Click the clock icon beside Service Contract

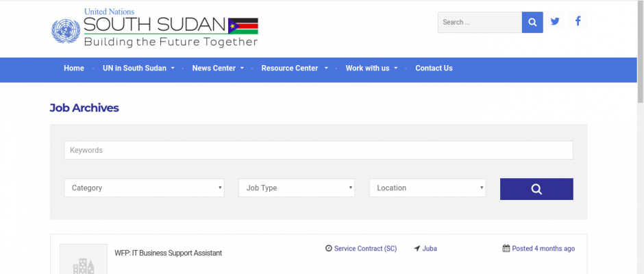point(329,249)
